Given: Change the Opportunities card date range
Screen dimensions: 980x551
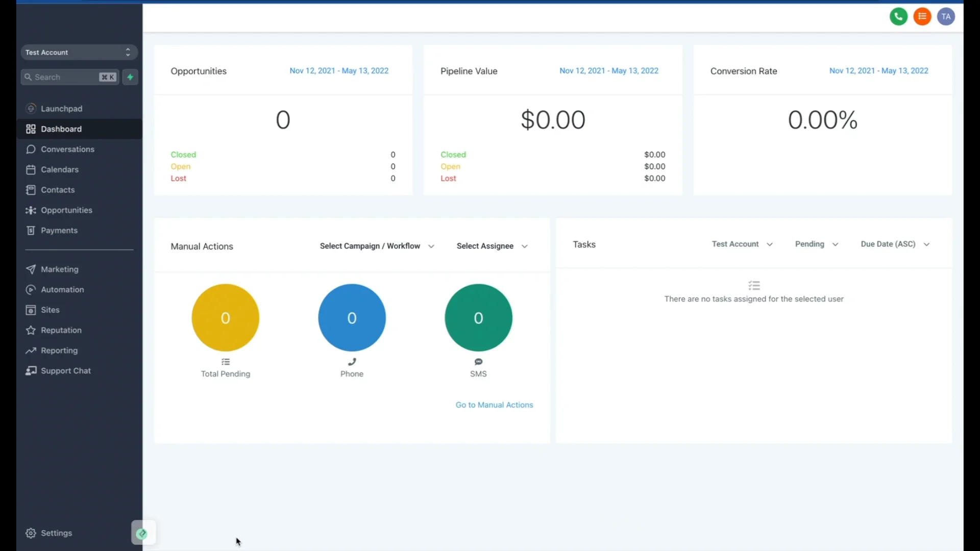Looking at the screenshot, I should pos(339,71).
